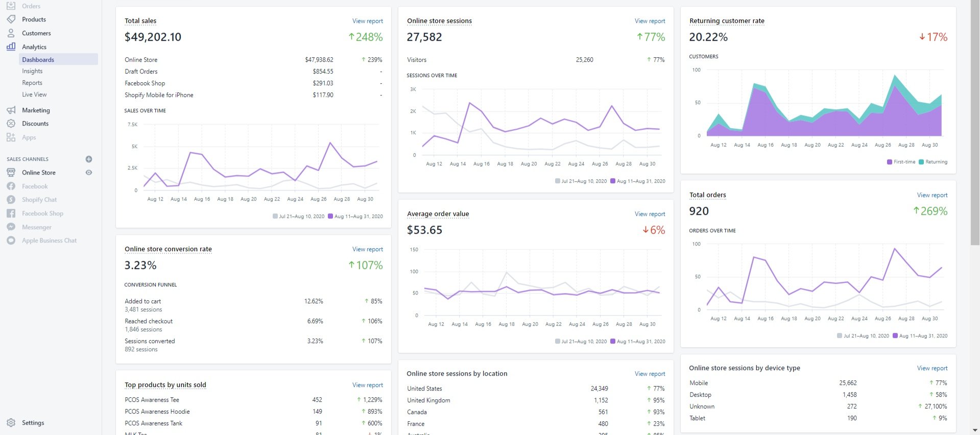Click the Apple Business Chat icon

[11, 240]
